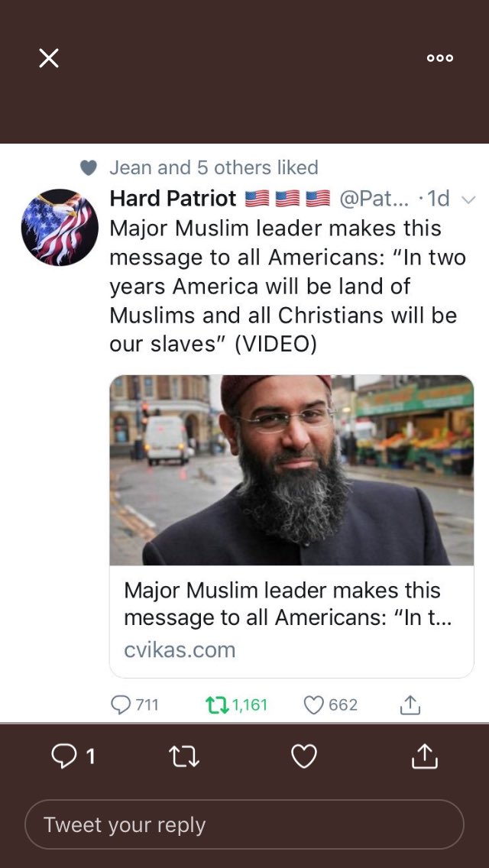Screen dimensions: 489x868
Task: Tap the share icon below the link card
Action: (x=410, y=704)
